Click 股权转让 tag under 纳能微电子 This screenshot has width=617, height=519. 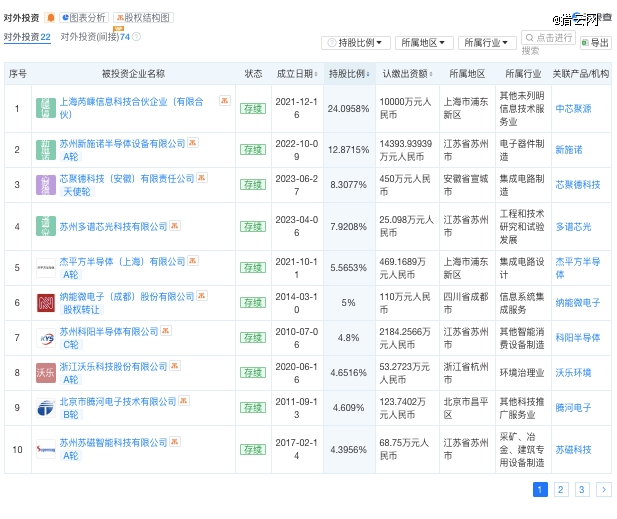(x=81, y=310)
